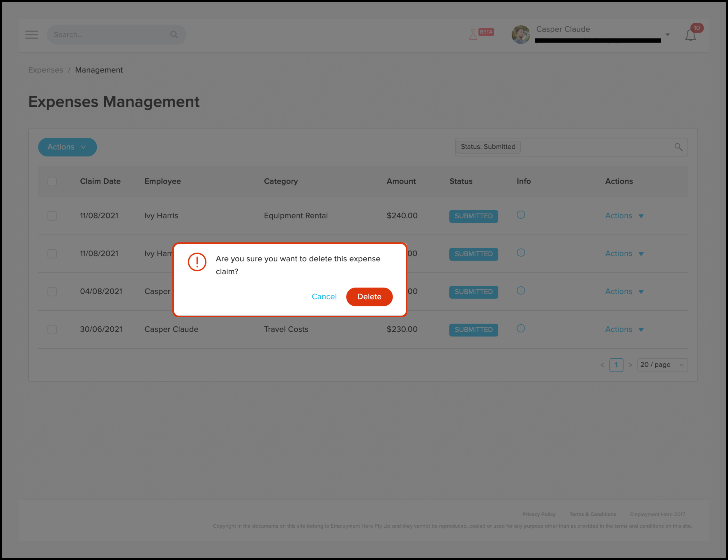The width and height of the screenshot is (728, 560).
Task: Tick the checkbox for Travel Costs row
Action: (x=52, y=330)
